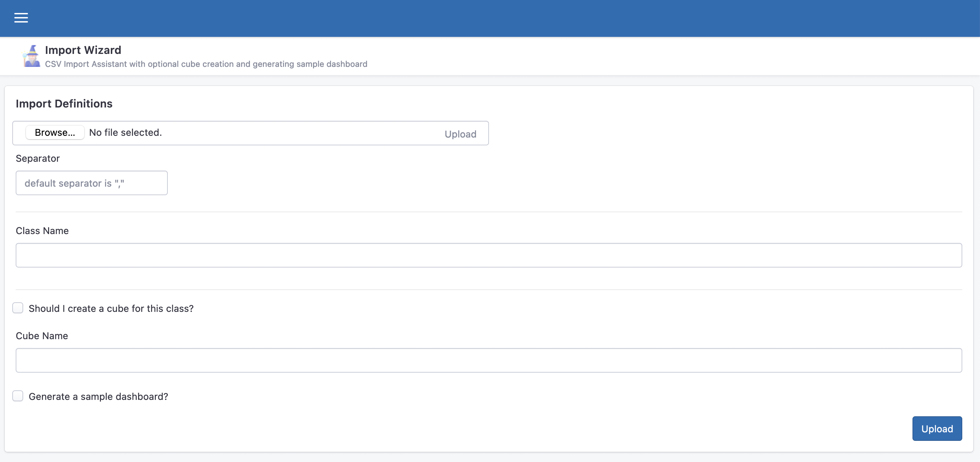Click the 'No file selected.' file text
The width and height of the screenshot is (980, 462).
pos(125,132)
